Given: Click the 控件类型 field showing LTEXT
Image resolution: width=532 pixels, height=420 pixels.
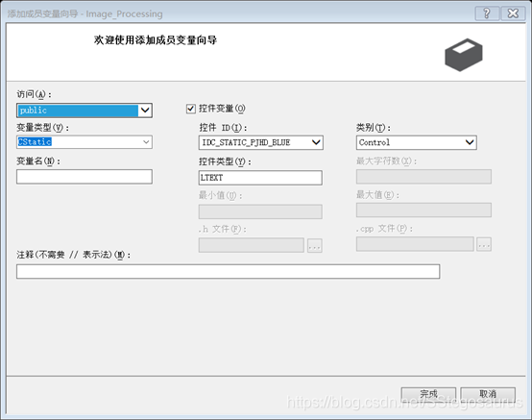Looking at the screenshot, I should [x=260, y=178].
